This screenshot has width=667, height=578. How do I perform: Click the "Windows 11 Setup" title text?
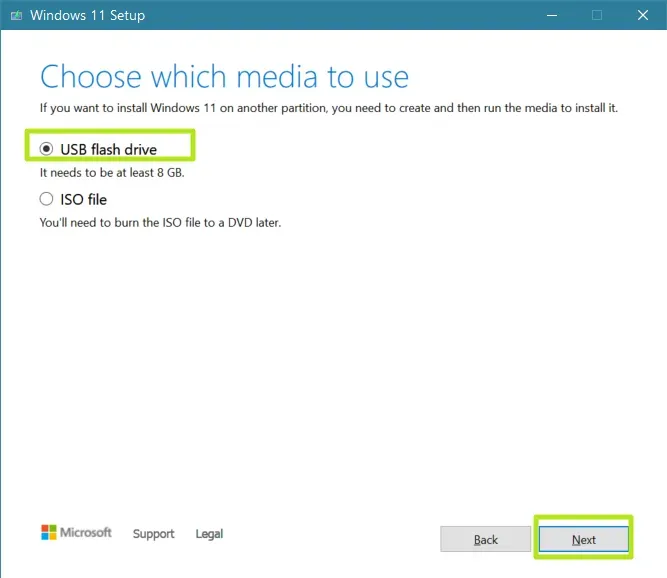pos(87,15)
